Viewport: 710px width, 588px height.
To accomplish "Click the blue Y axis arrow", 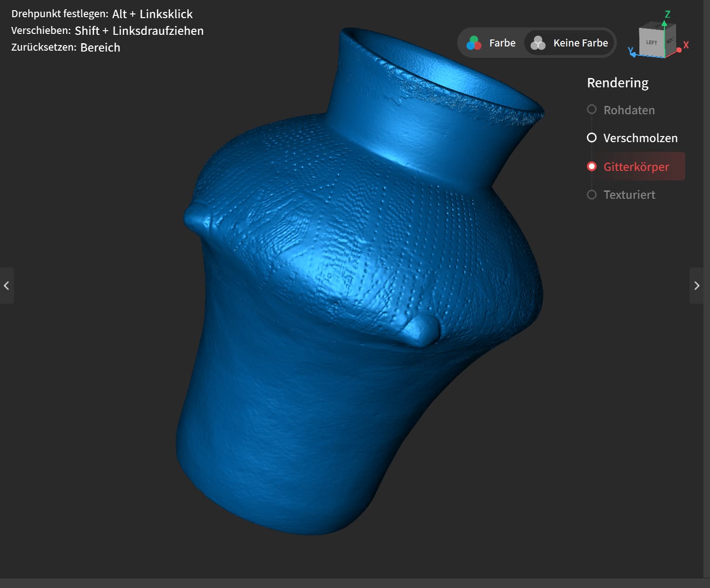I will point(632,53).
